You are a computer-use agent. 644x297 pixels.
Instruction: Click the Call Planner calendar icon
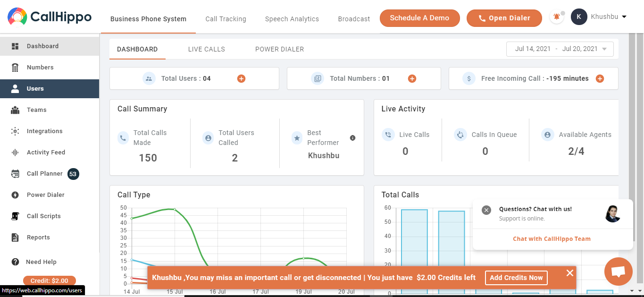[15, 174]
